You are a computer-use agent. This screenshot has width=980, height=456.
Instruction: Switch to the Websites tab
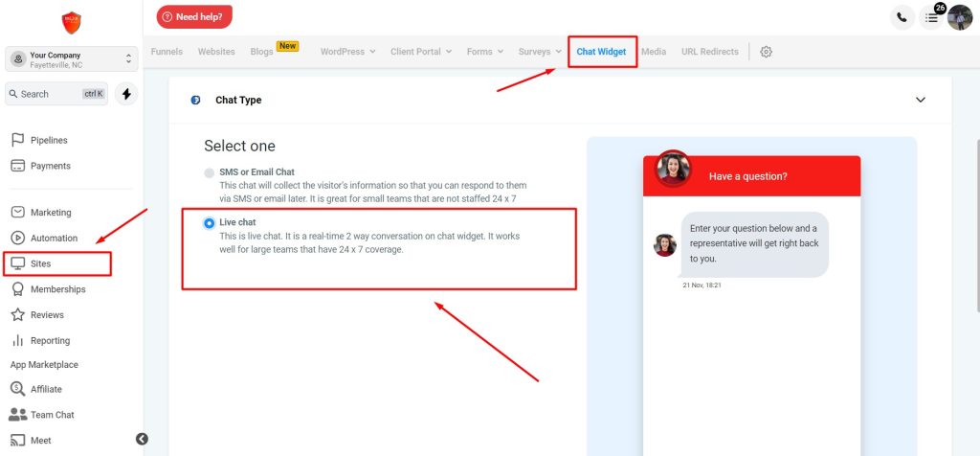point(216,52)
